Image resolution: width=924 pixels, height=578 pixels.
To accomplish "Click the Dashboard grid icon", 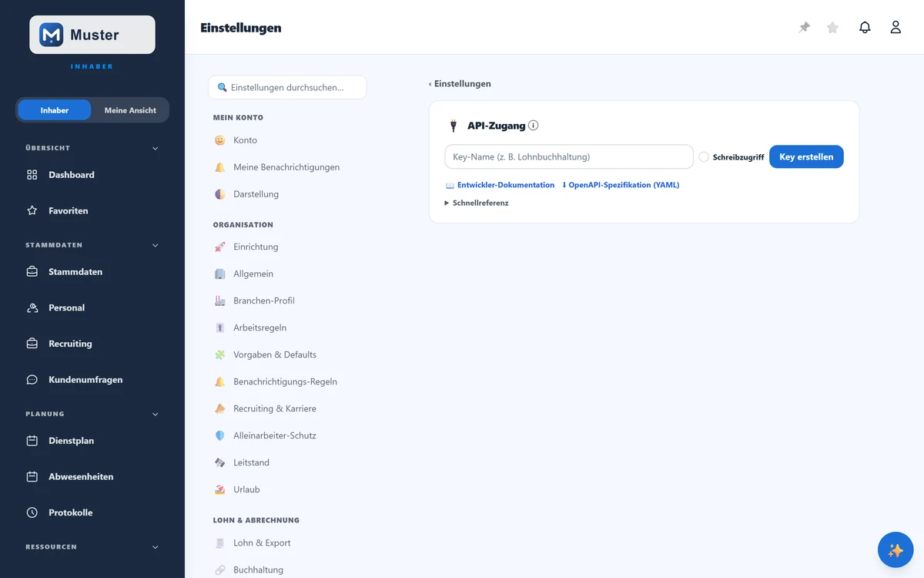I will (x=32, y=175).
